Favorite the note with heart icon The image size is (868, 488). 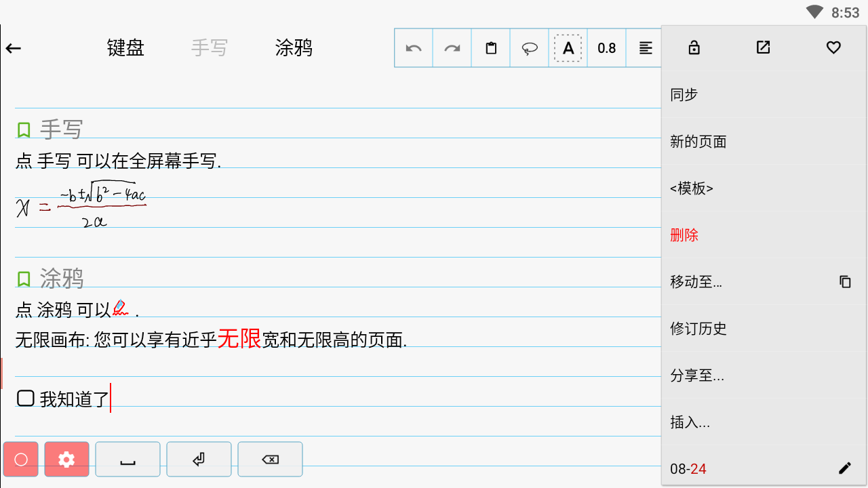[x=833, y=47]
